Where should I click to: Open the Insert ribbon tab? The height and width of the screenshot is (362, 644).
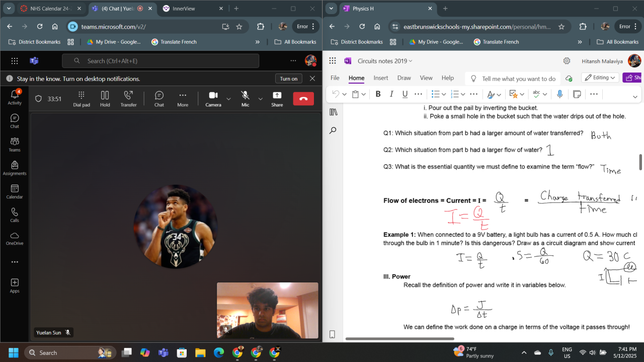pos(380,78)
